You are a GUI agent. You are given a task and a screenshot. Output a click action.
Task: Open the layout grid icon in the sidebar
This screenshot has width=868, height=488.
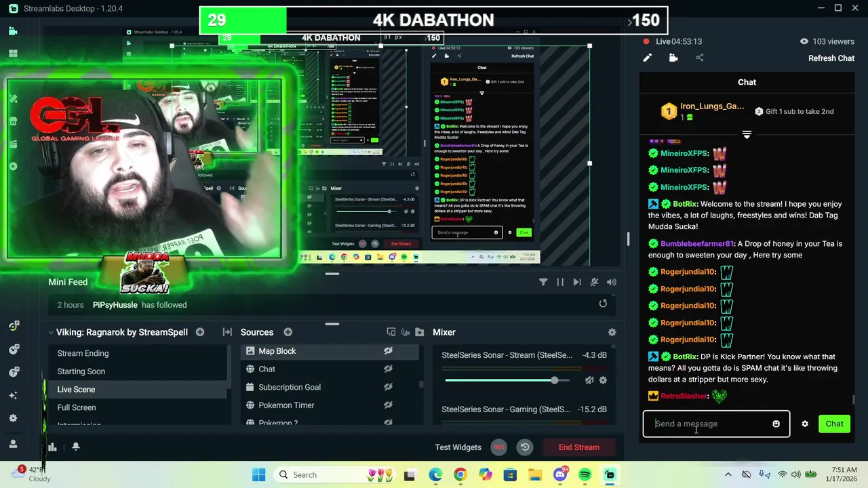[13, 54]
